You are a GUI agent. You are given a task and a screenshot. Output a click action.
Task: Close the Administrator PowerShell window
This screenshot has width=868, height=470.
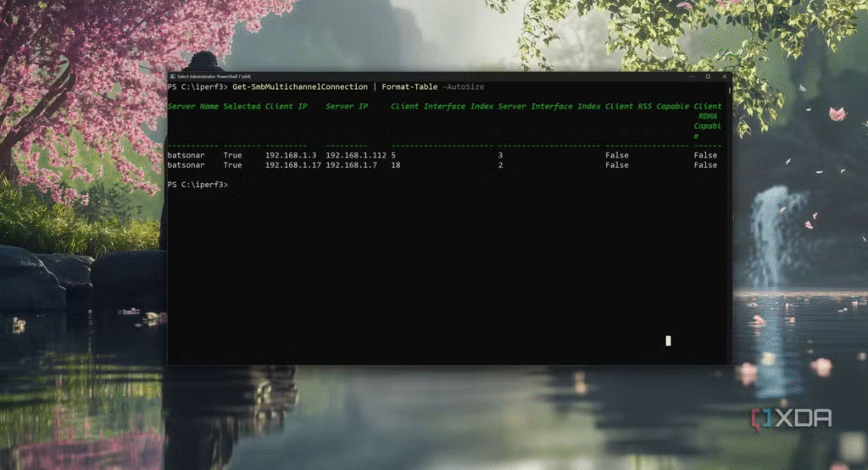(x=725, y=76)
